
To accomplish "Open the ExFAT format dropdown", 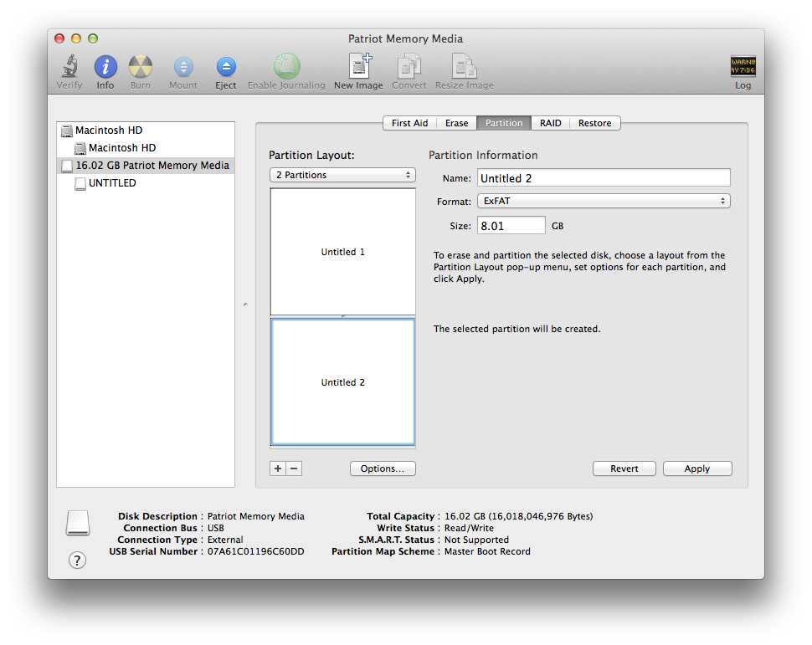I will click(604, 201).
